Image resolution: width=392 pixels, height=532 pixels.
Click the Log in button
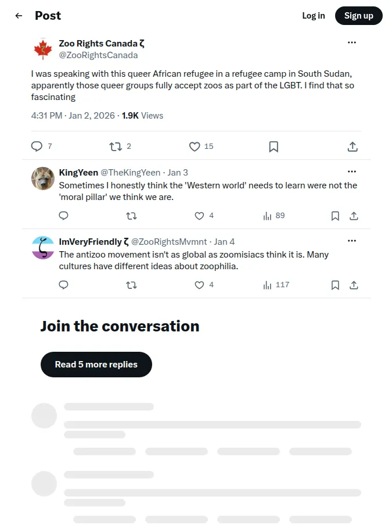pyautogui.click(x=314, y=16)
